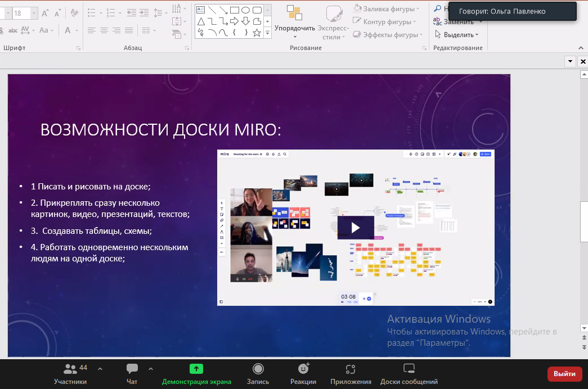Move down one row in shapes gallery
Screen dimensions: 588x389
click(x=267, y=22)
